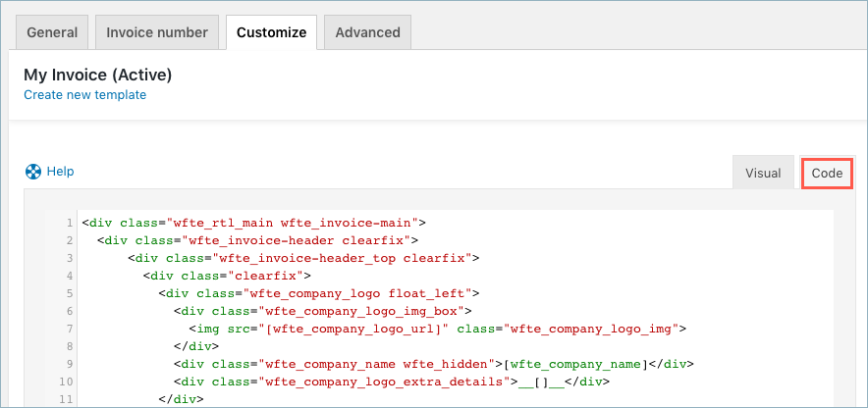The height and width of the screenshot is (408, 868).
Task: Click line number 1 in the gutter
Action: tap(70, 223)
